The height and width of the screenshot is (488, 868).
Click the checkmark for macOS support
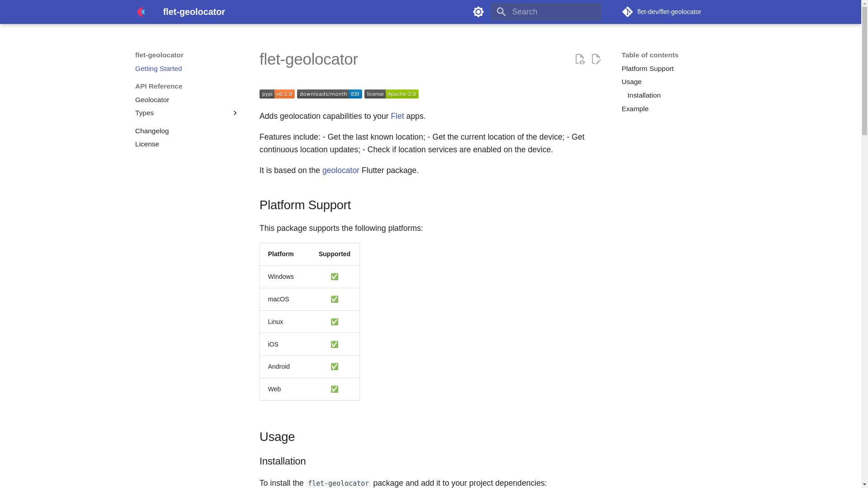coord(335,299)
